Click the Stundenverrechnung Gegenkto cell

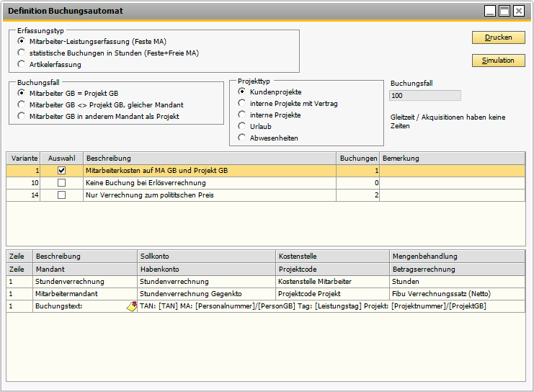206,293
